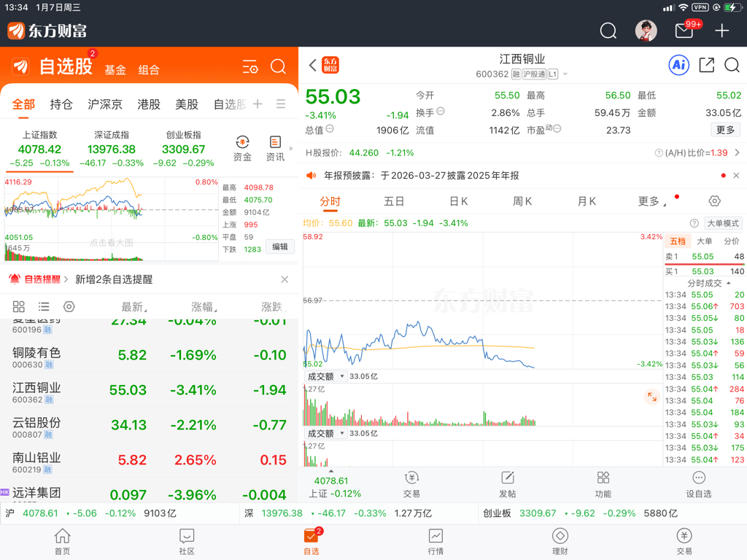747x560 pixels.
Task: Open 行情 market in bottom bar
Action: click(x=436, y=542)
